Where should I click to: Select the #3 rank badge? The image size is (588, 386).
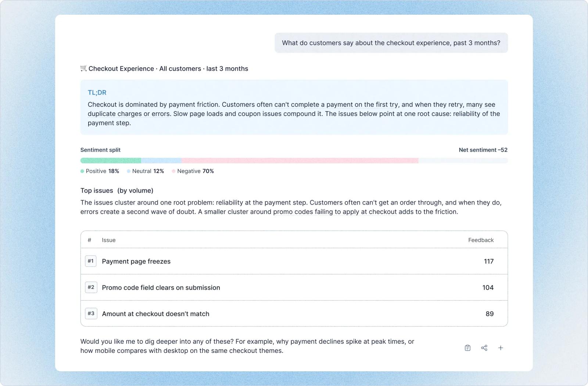tap(91, 313)
